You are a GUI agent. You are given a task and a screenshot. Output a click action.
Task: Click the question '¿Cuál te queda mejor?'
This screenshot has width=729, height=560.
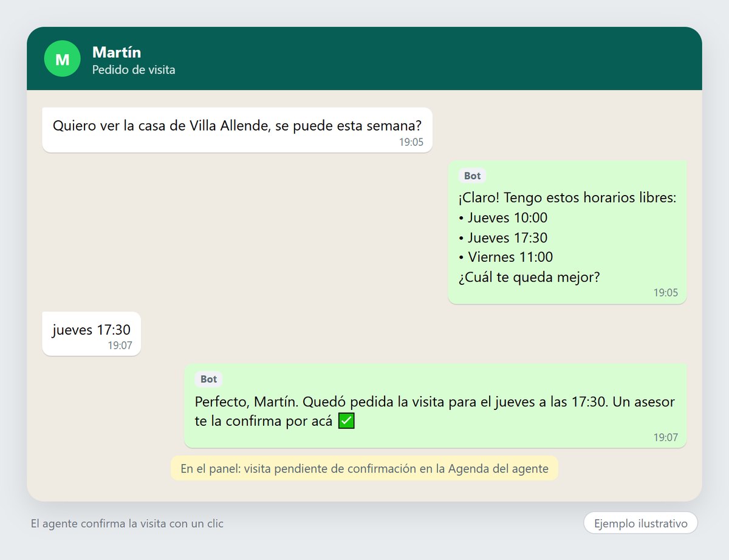529,277
